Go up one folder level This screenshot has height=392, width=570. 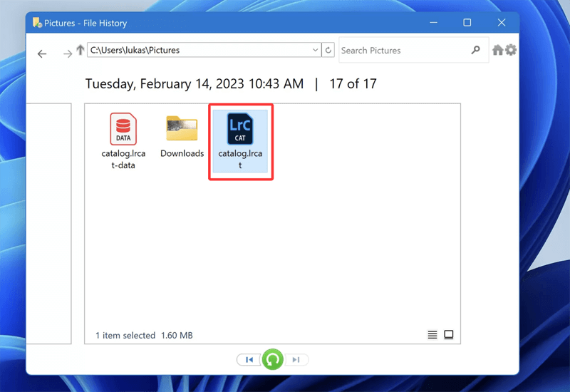[81, 50]
